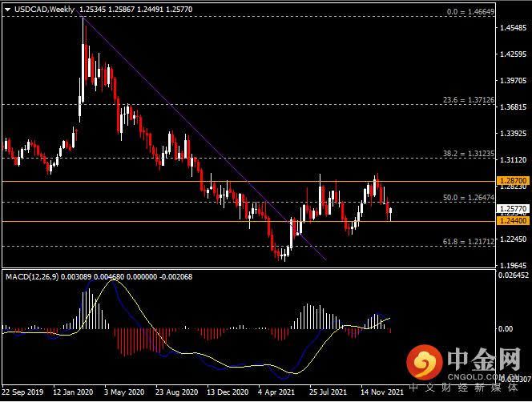Select the MACD(12,26,9) indicator label
The width and height of the screenshot is (532, 402).
32,277
